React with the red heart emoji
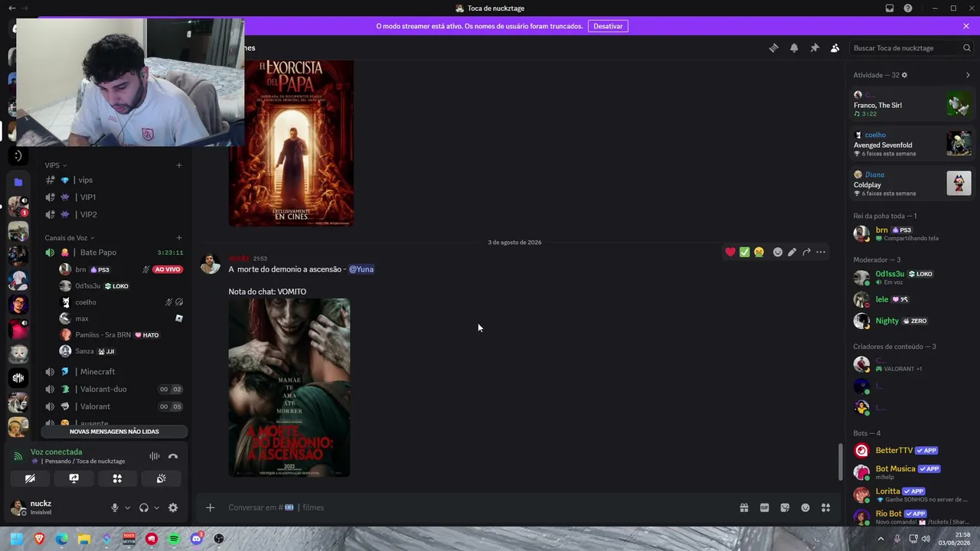Screen dimensions: 980x551 point(730,252)
